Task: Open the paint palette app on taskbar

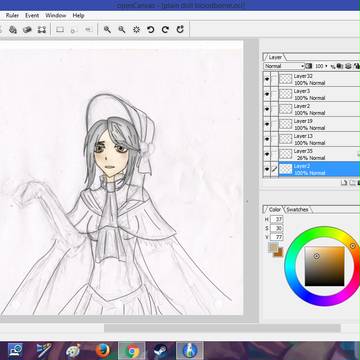Action: [73, 350]
